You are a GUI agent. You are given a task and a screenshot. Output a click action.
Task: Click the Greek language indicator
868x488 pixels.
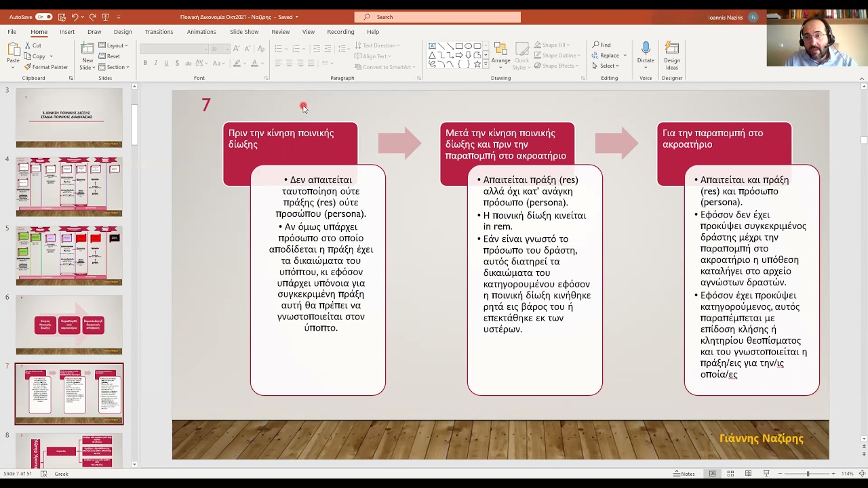tap(61, 474)
